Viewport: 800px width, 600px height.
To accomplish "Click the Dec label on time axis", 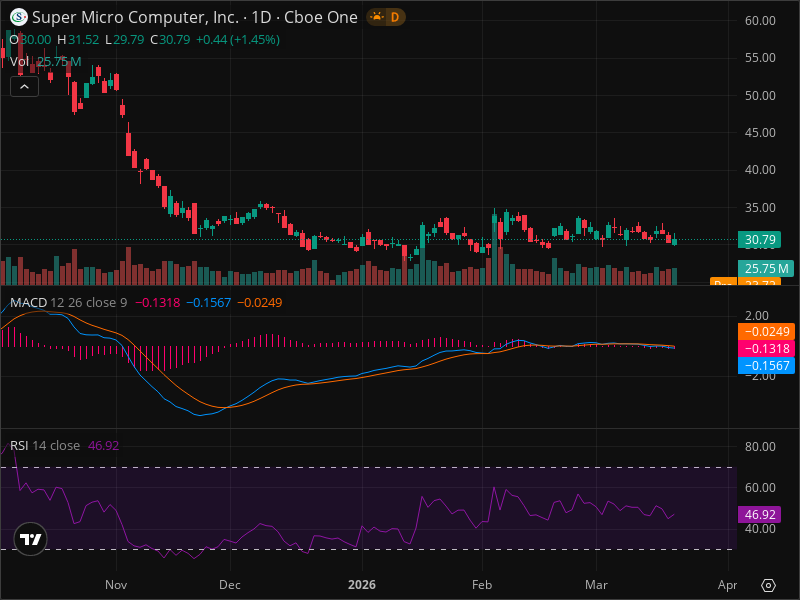I will [x=230, y=585].
